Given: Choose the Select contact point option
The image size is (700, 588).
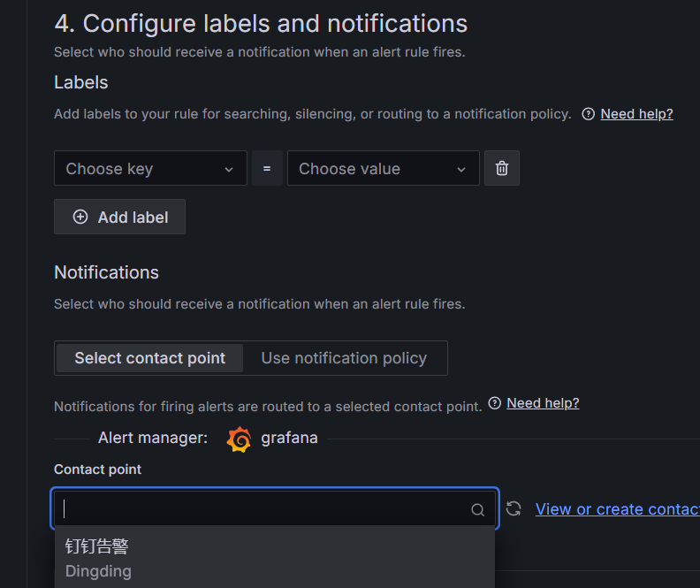Looking at the screenshot, I should pos(149,358).
